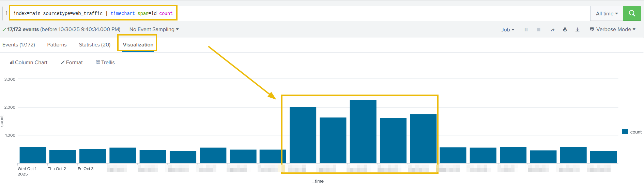The image size is (644, 184).
Task: Export results with the download icon
Action: pos(578,30)
